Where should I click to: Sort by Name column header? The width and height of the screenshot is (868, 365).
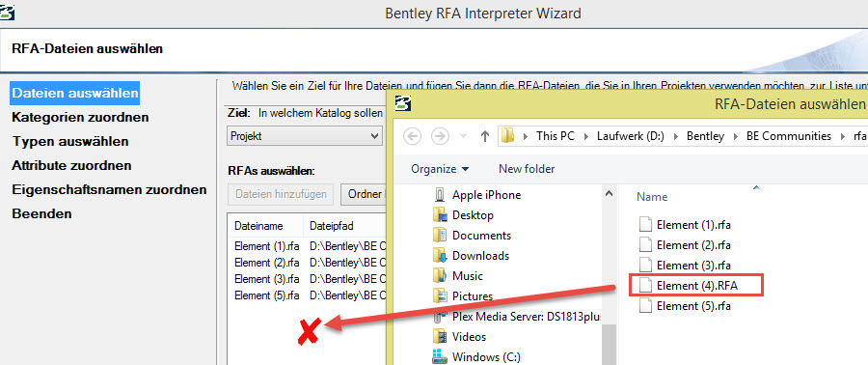coord(652,197)
